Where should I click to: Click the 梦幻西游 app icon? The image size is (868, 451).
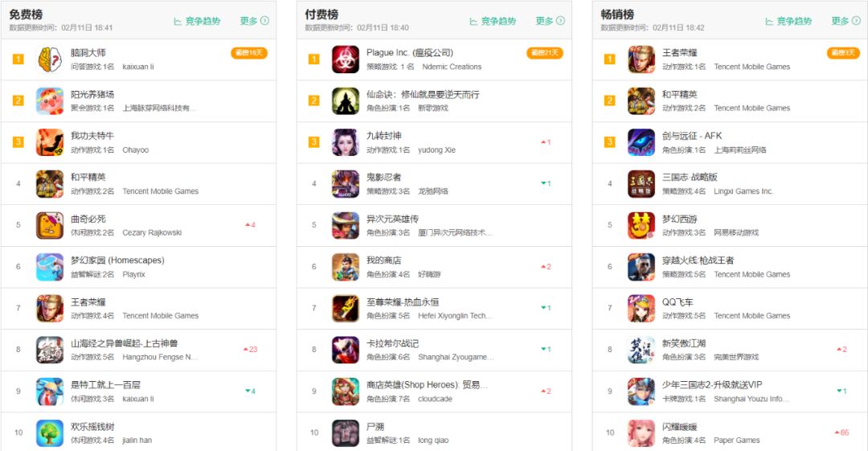pos(641,225)
